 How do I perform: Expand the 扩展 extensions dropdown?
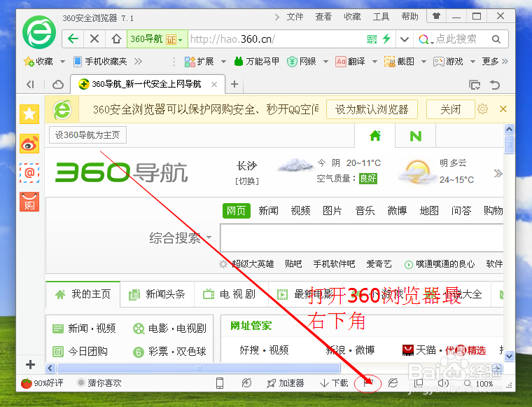coord(223,62)
